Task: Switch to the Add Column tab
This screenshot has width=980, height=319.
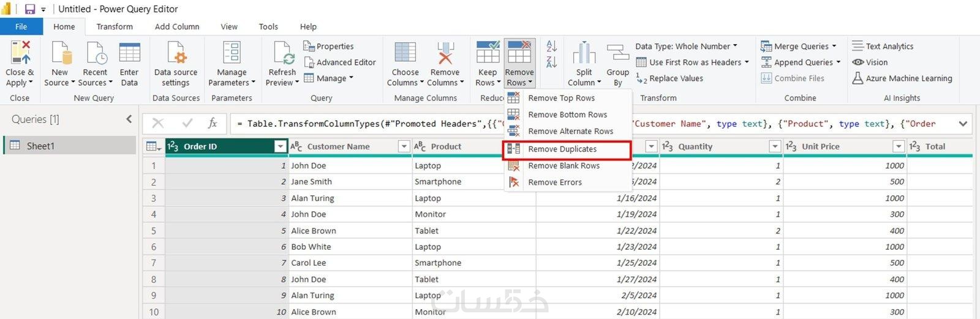Action: [177, 26]
